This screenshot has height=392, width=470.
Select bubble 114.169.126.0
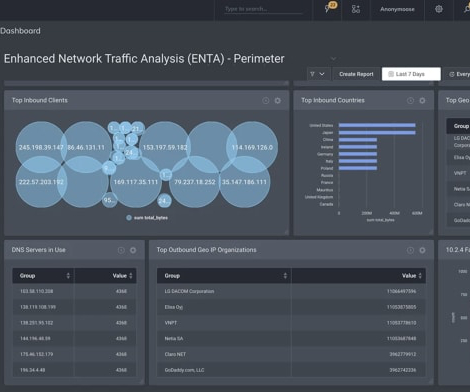point(252,147)
